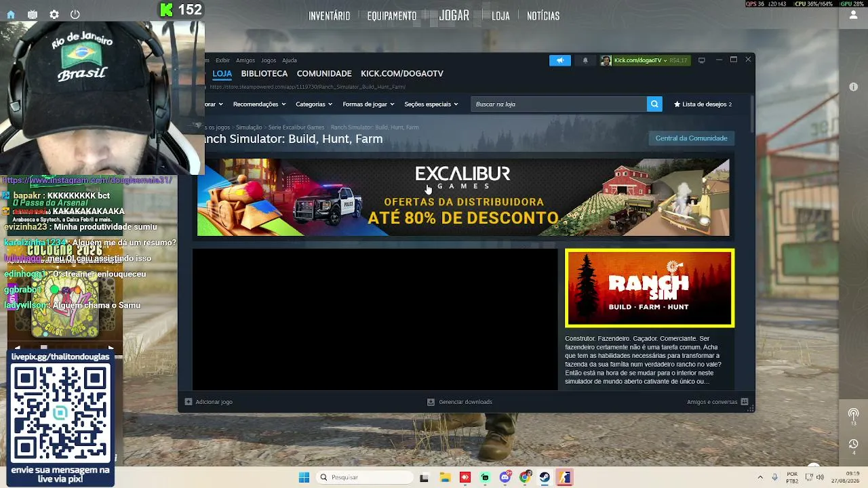Open EQUIPAMENTO in the CS2 menu
This screenshot has width=868, height=488.
pyautogui.click(x=392, y=16)
